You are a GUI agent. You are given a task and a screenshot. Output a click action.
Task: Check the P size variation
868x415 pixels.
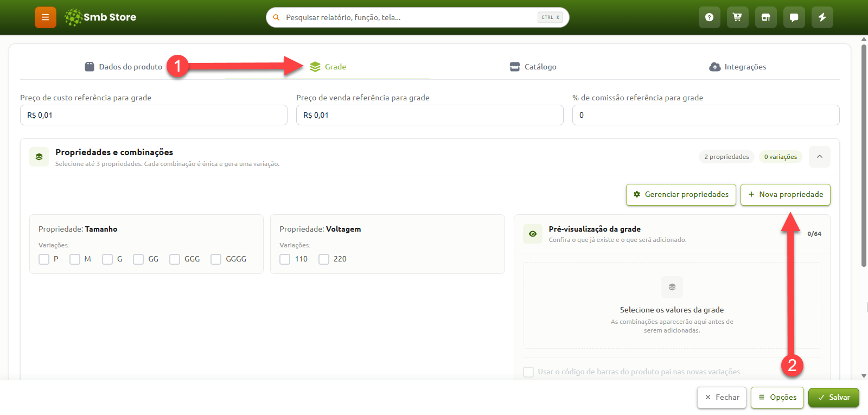[x=44, y=259]
